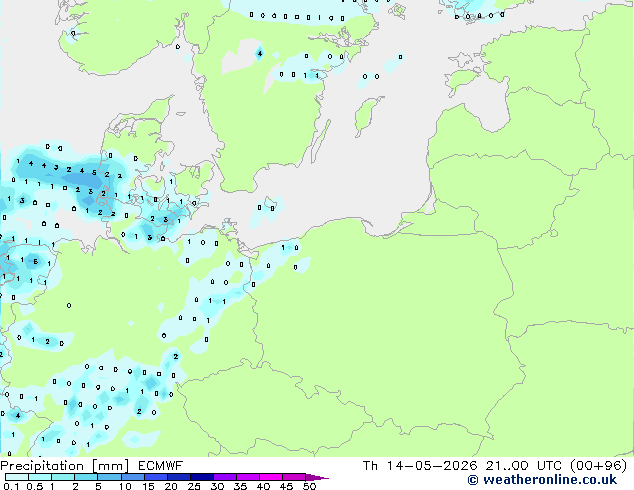Screen dimensions: 634x490
Task: Click the 0.5–1 mm legend color swatch
Action: 40,477
